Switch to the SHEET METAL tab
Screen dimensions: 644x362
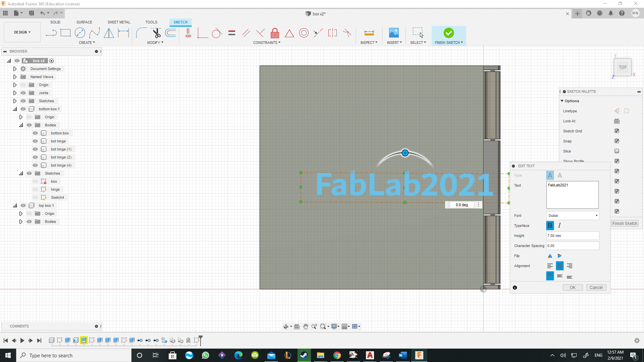(119, 22)
